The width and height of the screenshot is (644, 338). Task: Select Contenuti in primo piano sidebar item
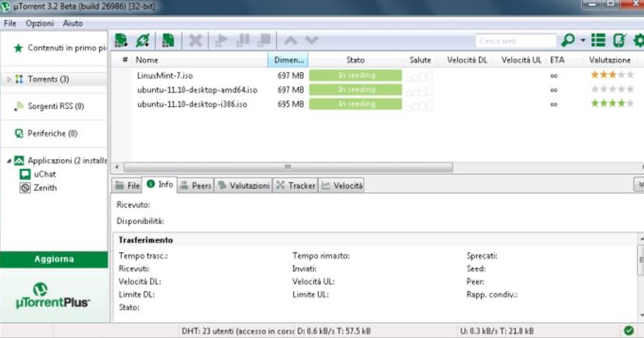click(60, 48)
